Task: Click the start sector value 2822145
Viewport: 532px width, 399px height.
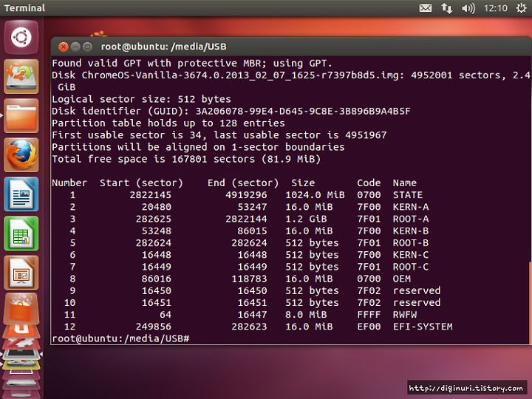Action: point(150,195)
